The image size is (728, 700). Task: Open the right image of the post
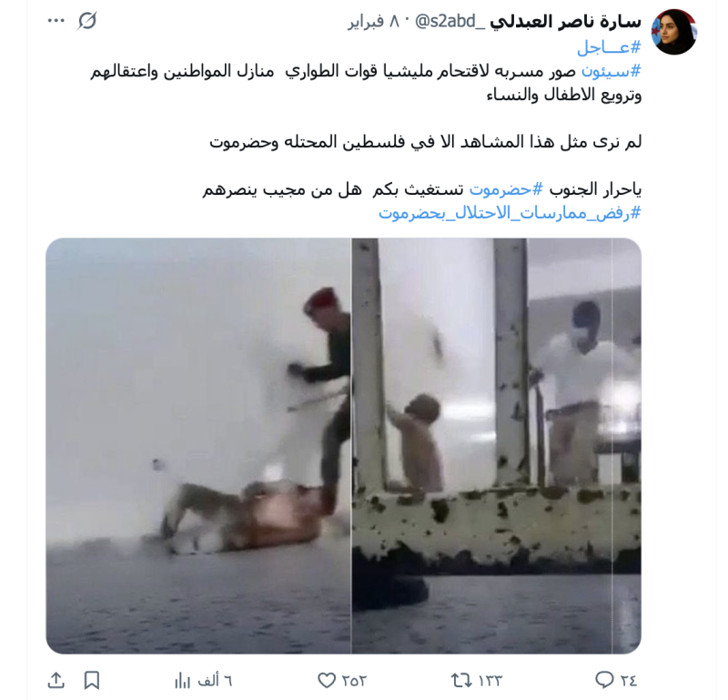click(x=497, y=446)
